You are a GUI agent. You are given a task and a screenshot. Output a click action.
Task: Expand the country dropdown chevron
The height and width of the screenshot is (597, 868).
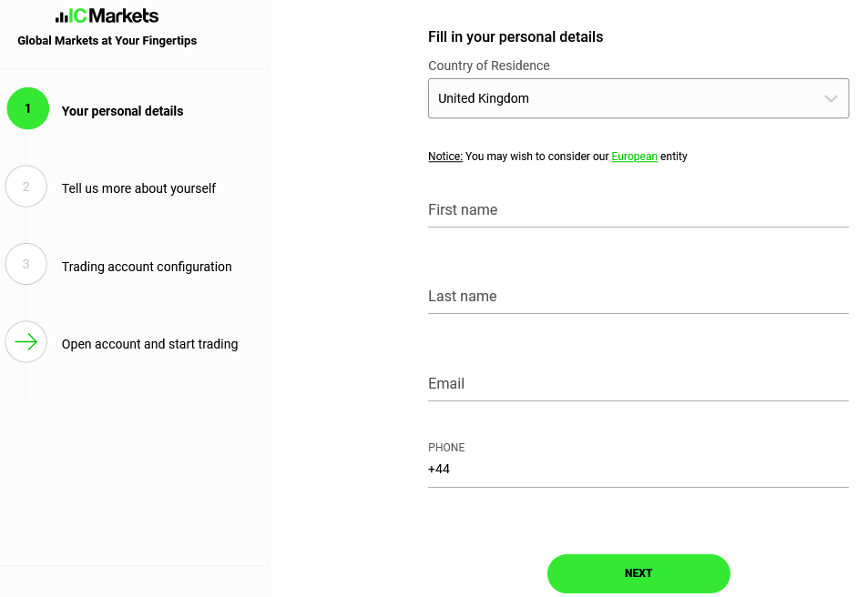[831, 98]
